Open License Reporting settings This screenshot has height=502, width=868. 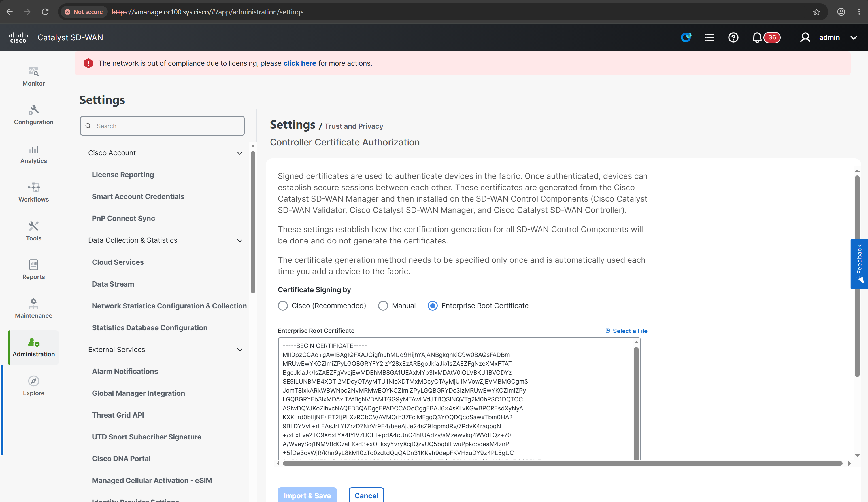(123, 175)
